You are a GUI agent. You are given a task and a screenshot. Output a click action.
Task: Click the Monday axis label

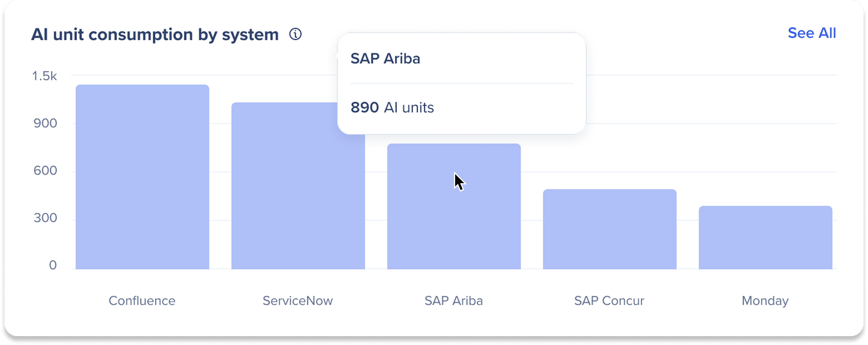[x=765, y=301]
